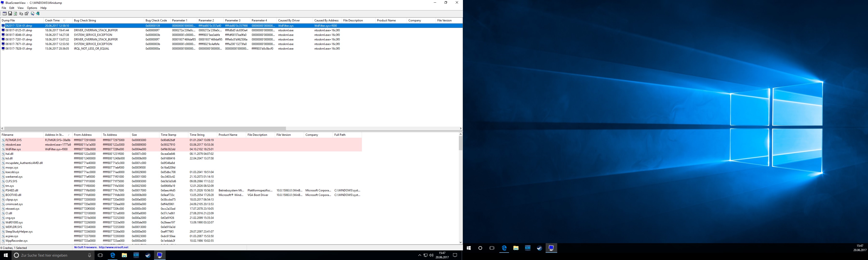This screenshot has height=260, width=868.
Task: Select dump file 061817-8125-01.dmp
Action: coord(19,30)
